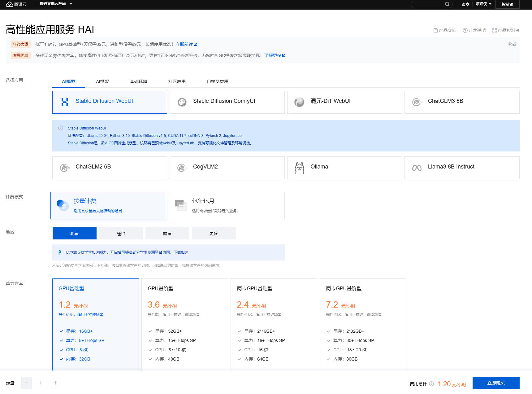Select the Llama3 8B Instruct card
Image resolution: width=532 pixels, height=394 pixels.
462,168
